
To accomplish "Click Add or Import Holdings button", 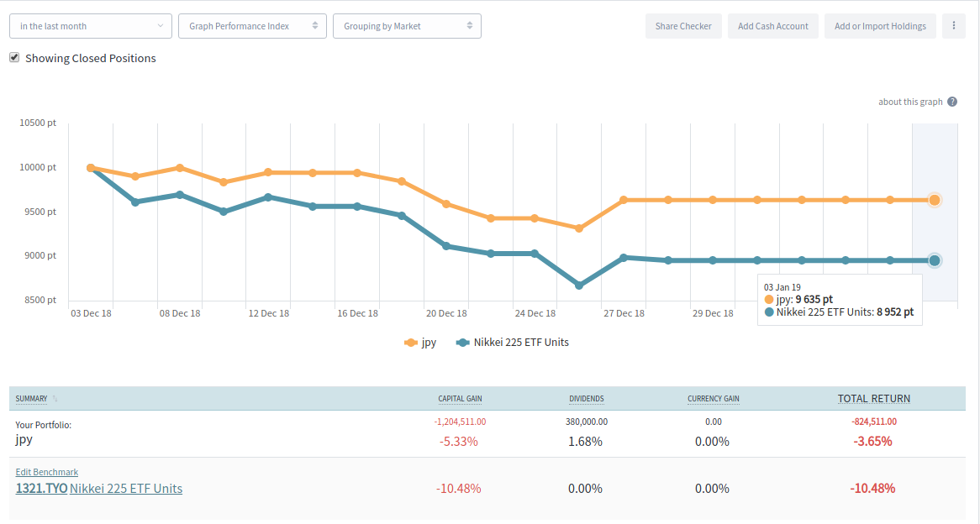I will pos(880,26).
